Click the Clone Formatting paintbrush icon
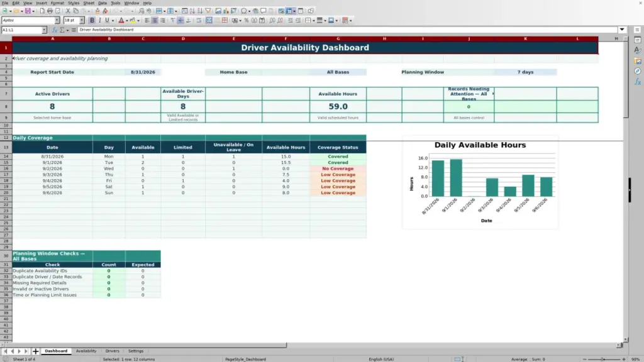The image size is (644, 362). 97,11
